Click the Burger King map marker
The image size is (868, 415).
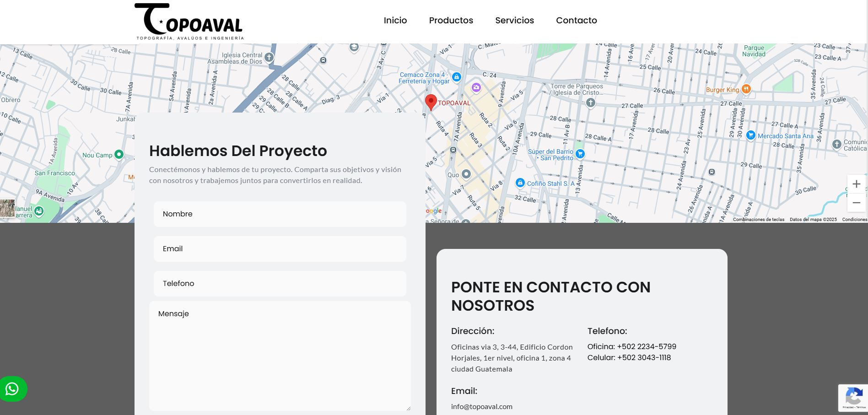pyautogui.click(x=746, y=89)
